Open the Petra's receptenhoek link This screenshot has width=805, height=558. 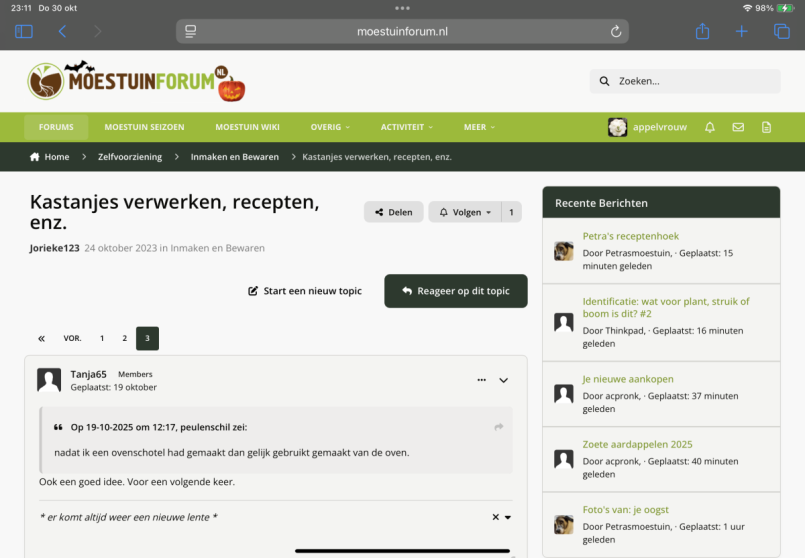click(630, 237)
